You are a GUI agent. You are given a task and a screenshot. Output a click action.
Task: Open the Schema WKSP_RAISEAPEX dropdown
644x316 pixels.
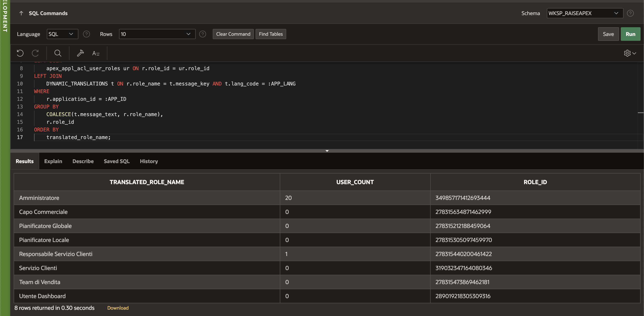point(585,13)
